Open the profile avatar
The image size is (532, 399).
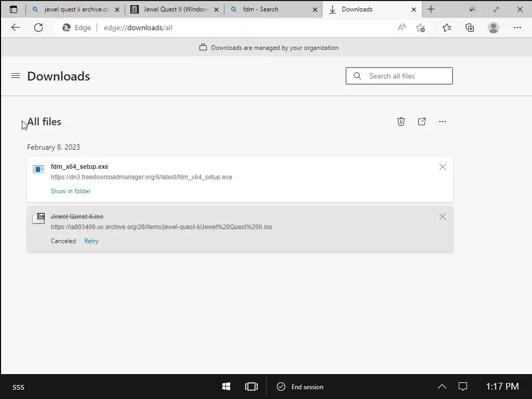click(494, 28)
